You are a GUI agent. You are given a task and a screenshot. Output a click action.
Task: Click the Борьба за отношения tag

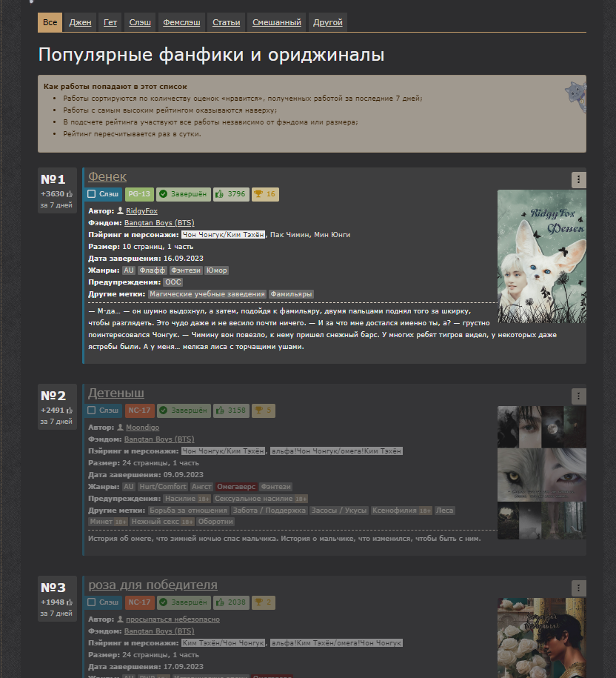point(188,511)
